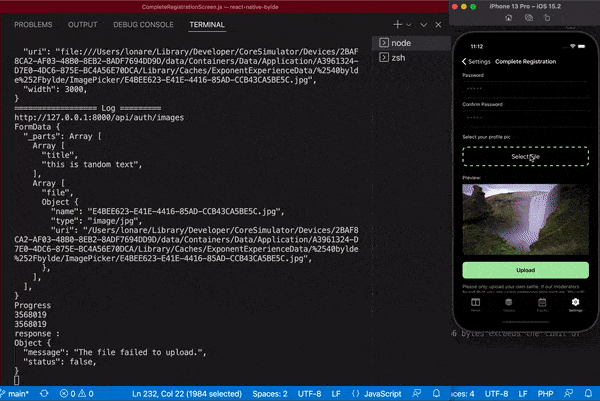Screen dimensions: 600x401
Task: Click the simulator window title iPhone 13 Pro
Action: pos(525,6)
